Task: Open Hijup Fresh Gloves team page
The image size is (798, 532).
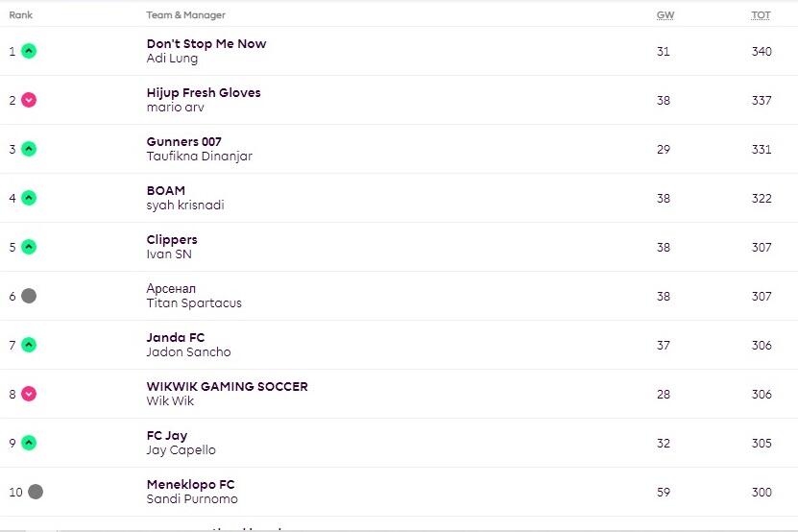Action: [204, 92]
